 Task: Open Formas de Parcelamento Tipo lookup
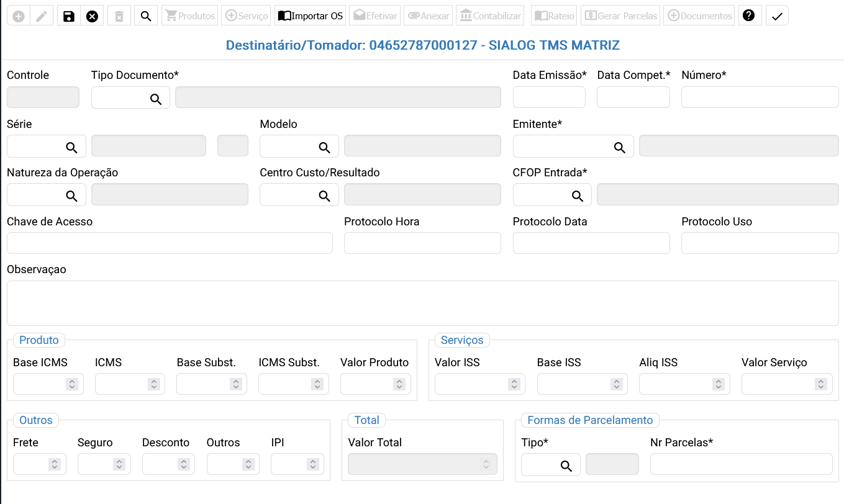(566, 466)
